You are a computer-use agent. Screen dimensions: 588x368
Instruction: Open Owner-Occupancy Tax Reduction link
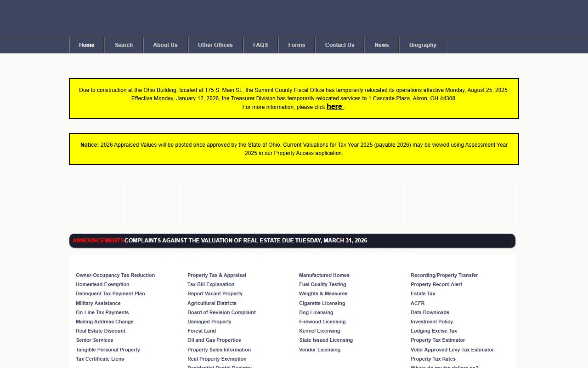tap(115, 275)
